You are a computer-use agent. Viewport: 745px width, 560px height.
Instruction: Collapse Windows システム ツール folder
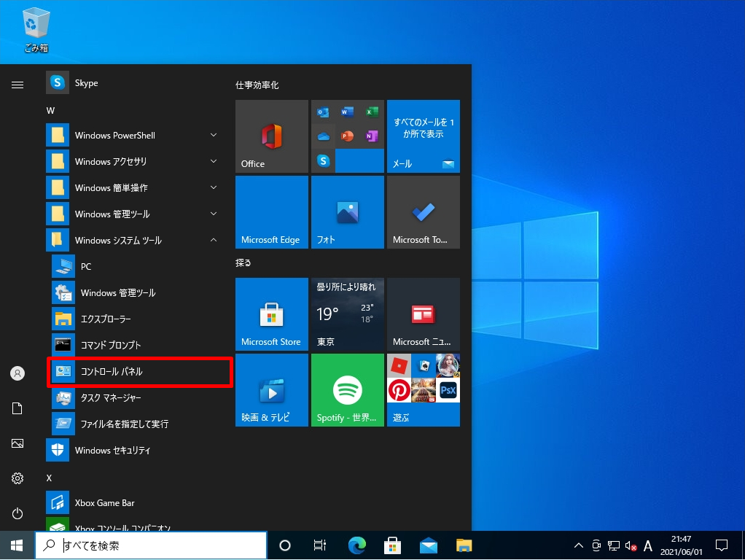[x=134, y=241]
